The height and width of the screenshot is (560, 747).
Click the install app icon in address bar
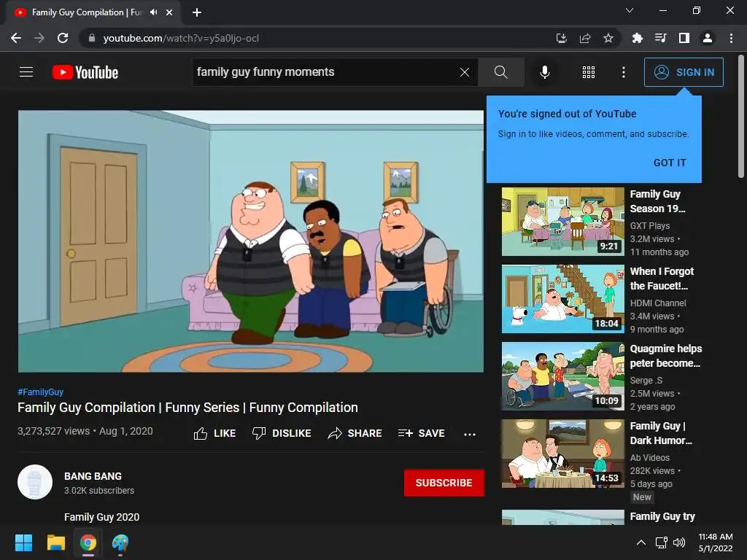562,38
